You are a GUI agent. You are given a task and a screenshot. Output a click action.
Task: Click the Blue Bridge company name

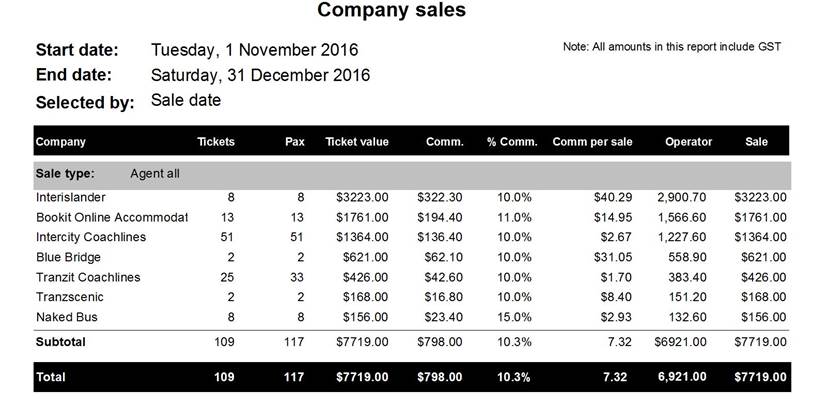coord(68,257)
